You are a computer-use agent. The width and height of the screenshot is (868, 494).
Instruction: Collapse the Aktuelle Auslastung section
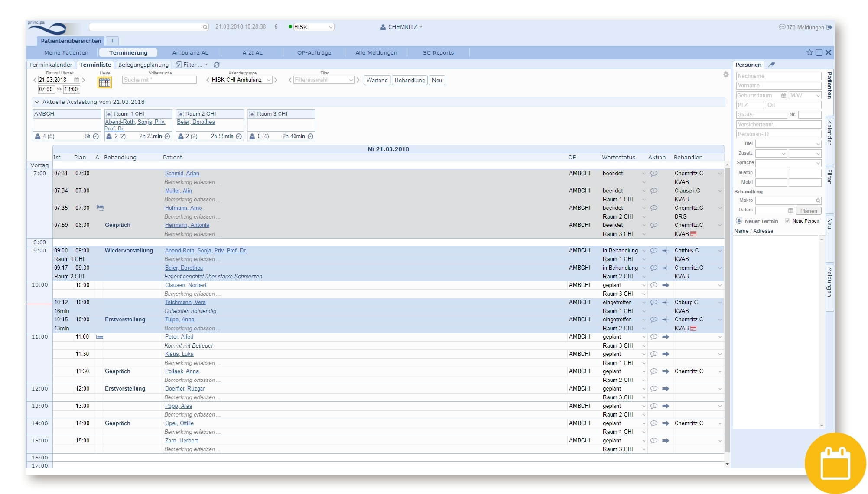37,102
